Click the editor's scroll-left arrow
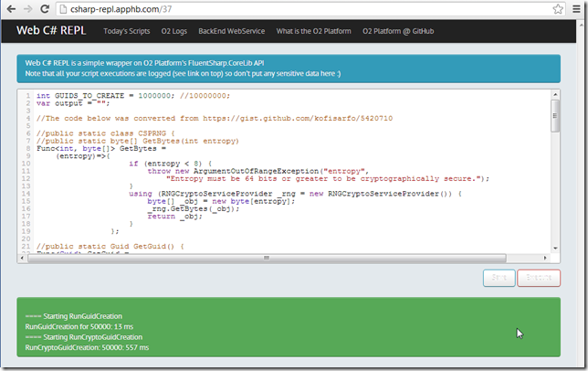Viewport: 588px width, 371px height. [22, 258]
